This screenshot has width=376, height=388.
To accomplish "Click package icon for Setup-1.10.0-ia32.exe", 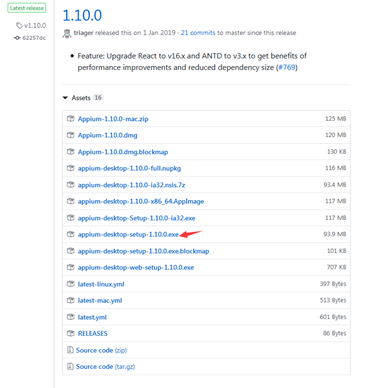I will pyautogui.click(x=70, y=218).
